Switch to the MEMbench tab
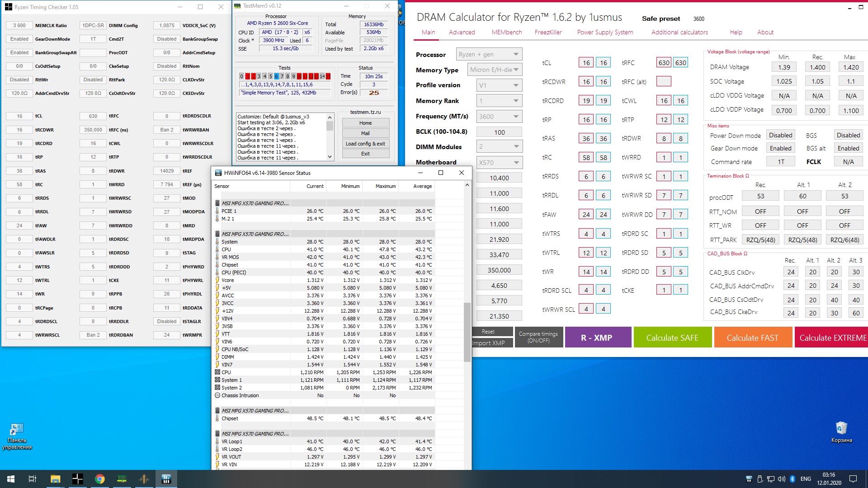Viewport: 868px width, 488px height. [x=506, y=32]
